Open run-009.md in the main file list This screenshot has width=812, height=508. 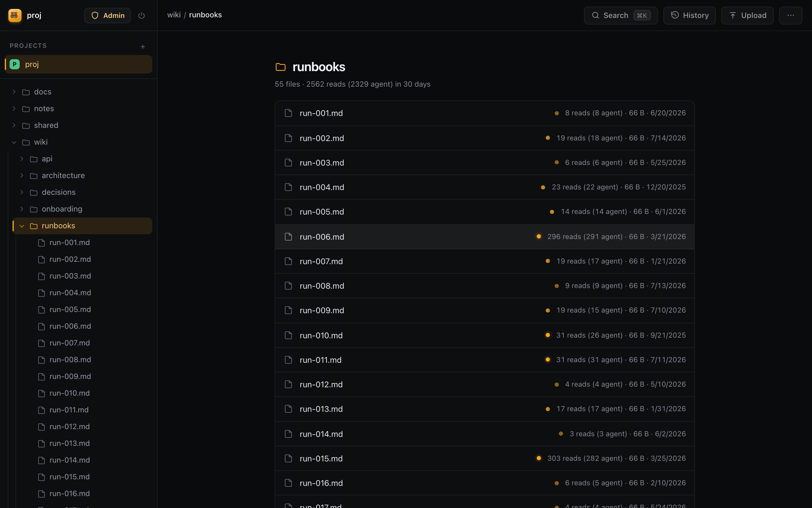coord(485,310)
